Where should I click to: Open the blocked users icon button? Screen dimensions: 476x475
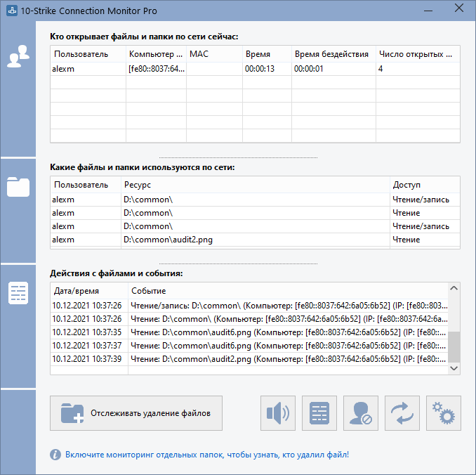(361, 413)
